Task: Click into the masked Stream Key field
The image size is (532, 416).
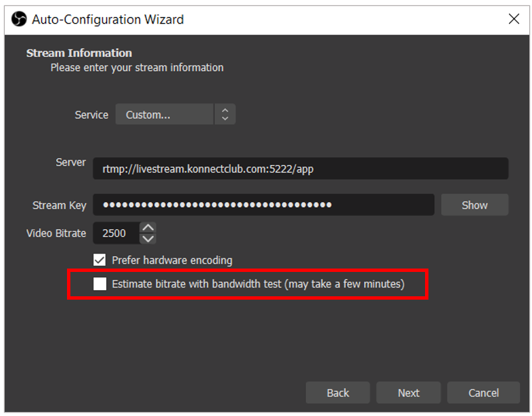Action: point(263,205)
